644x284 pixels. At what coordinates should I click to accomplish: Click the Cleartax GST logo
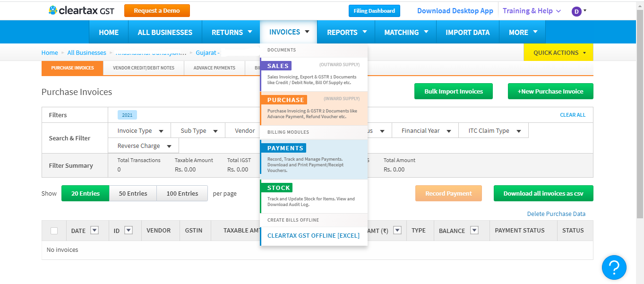[x=81, y=10]
